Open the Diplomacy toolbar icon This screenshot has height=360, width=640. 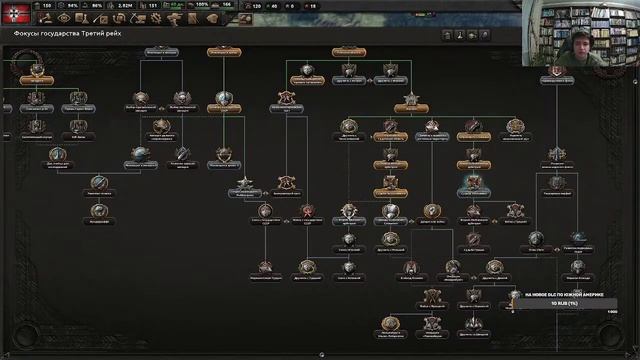coord(100,18)
